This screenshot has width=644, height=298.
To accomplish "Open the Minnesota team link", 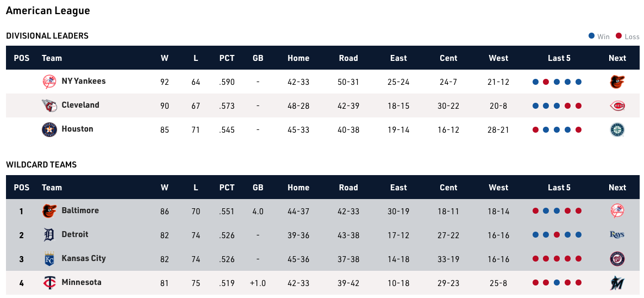I will click(82, 282).
